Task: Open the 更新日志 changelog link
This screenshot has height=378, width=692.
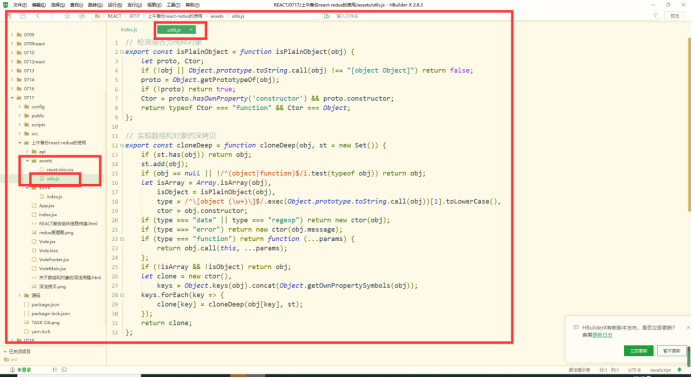Action: click(602, 335)
